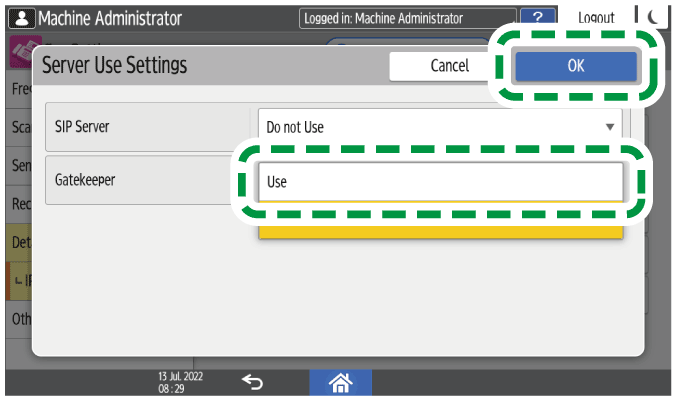The width and height of the screenshot is (676, 400).
Task: Choose the yellow highlighted option below 'Use'
Action: [x=440, y=230]
